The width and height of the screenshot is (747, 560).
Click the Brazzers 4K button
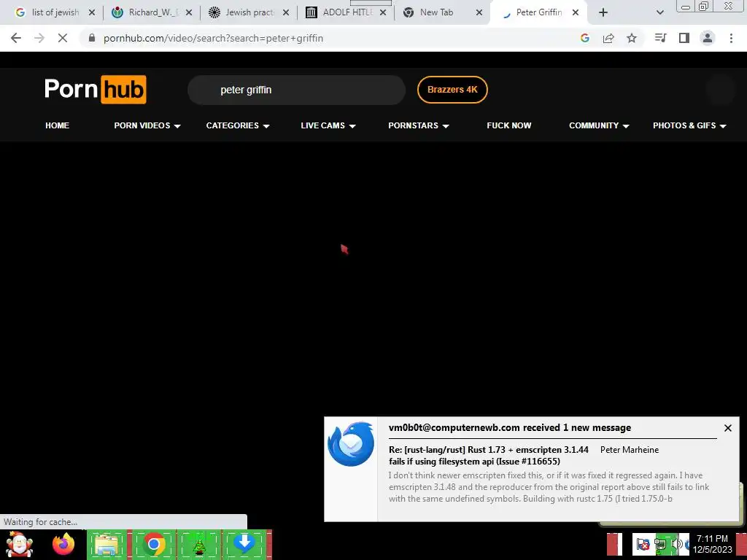point(452,90)
